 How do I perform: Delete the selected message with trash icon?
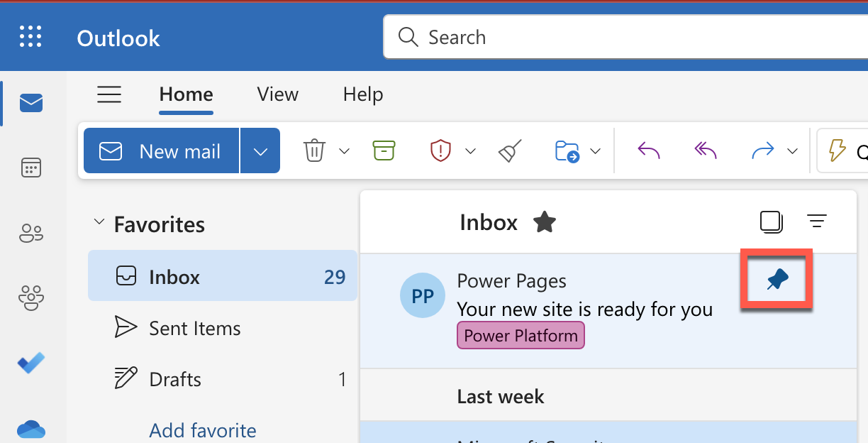[x=314, y=151]
